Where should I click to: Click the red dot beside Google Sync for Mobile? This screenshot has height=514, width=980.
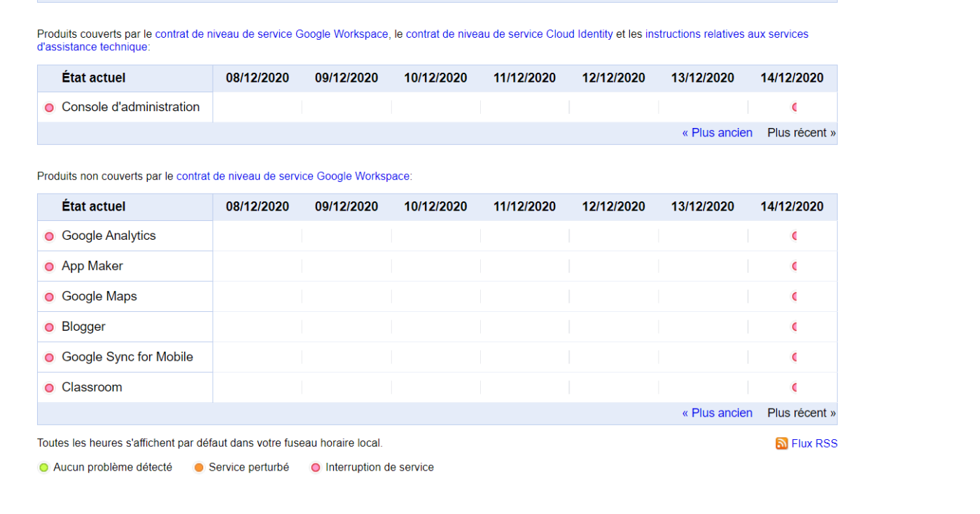[x=49, y=357]
